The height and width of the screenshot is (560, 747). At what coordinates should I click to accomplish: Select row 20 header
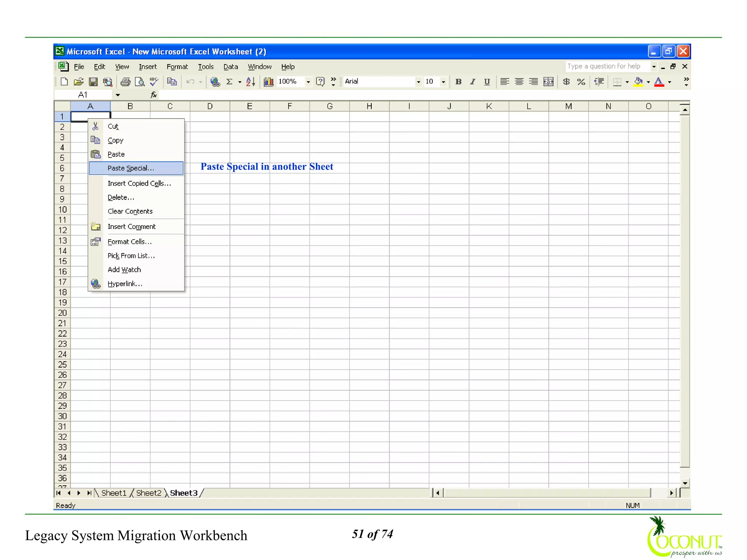pos(62,313)
